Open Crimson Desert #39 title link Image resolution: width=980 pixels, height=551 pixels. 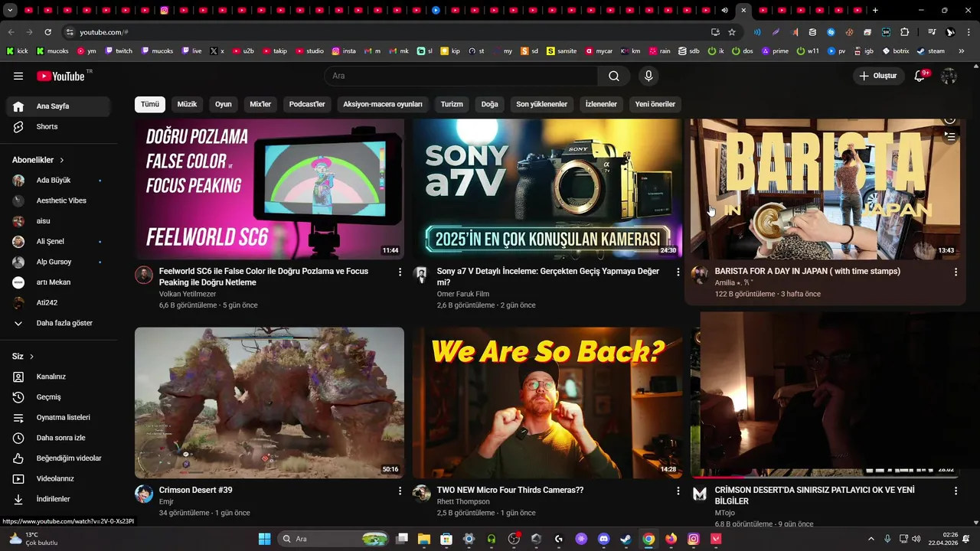[x=196, y=490]
